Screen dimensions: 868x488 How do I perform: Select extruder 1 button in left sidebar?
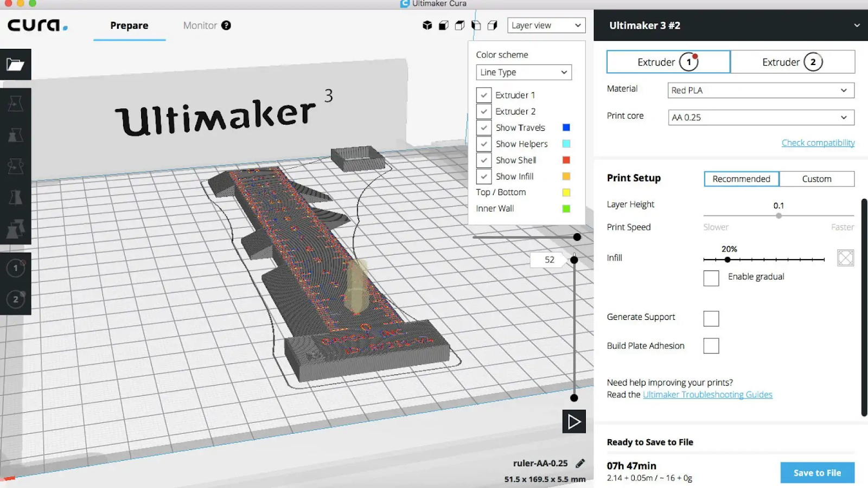tap(16, 268)
